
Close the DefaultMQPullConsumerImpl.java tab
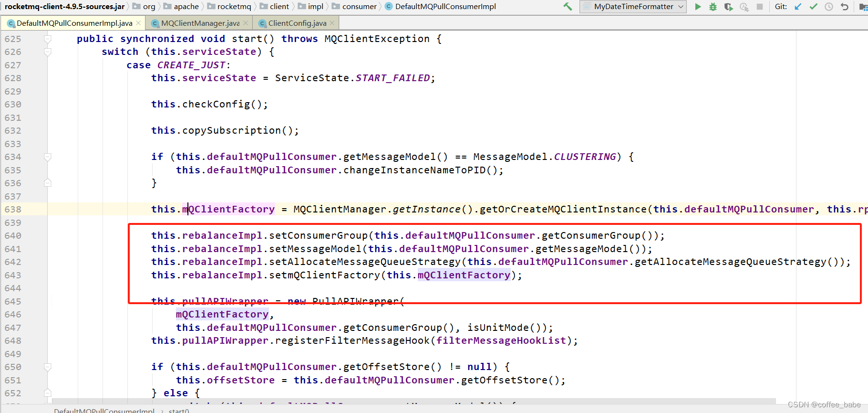(x=138, y=23)
